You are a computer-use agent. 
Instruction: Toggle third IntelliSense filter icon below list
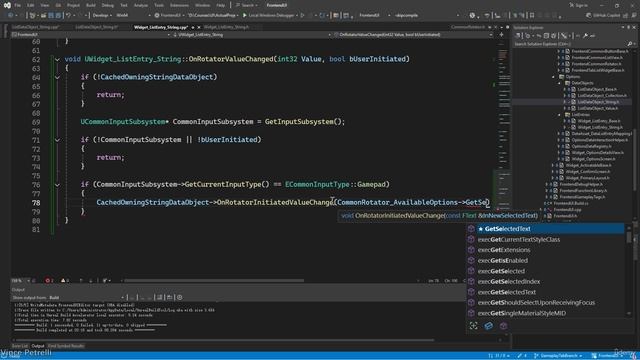(503, 326)
